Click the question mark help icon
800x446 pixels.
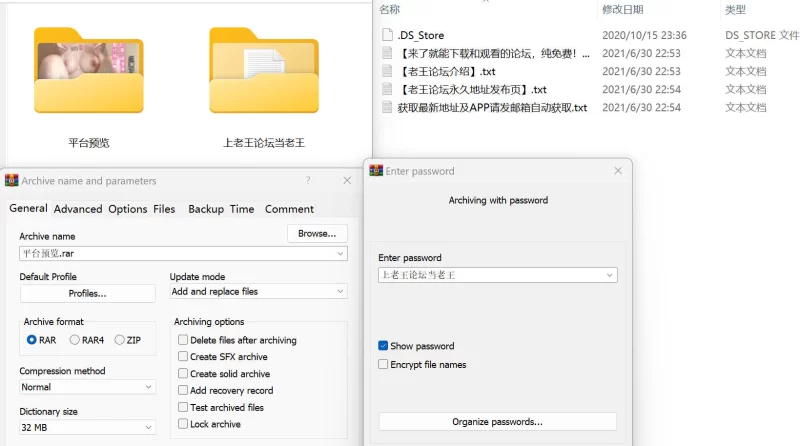coord(308,180)
